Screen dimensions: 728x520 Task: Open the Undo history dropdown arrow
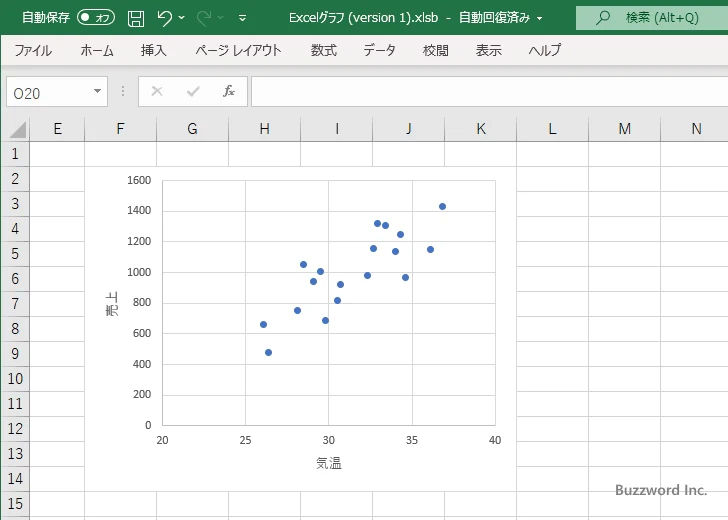pos(182,18)
